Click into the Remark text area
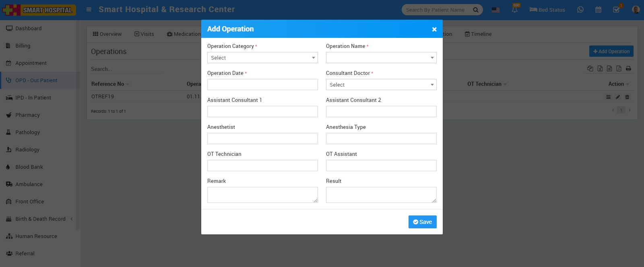Image resolution: width=644 pixels, height=267 pixels. [262, 195]
